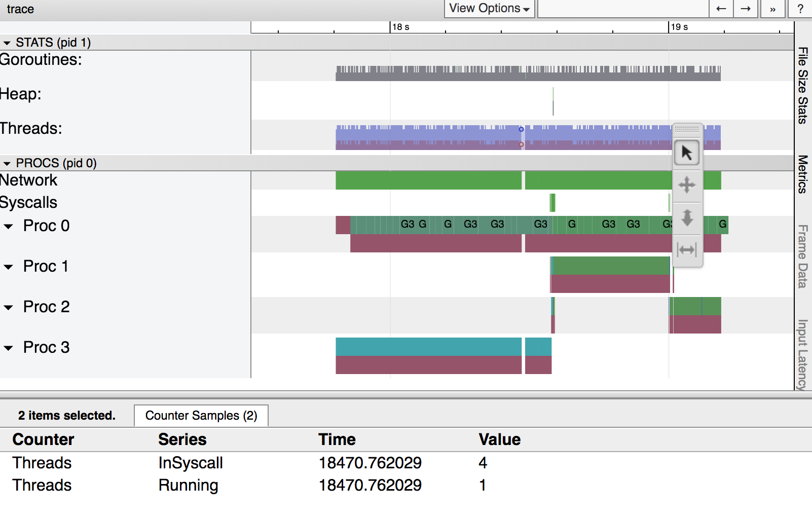Open the question mark help button

pyautogui.click(x=800, y=9)
